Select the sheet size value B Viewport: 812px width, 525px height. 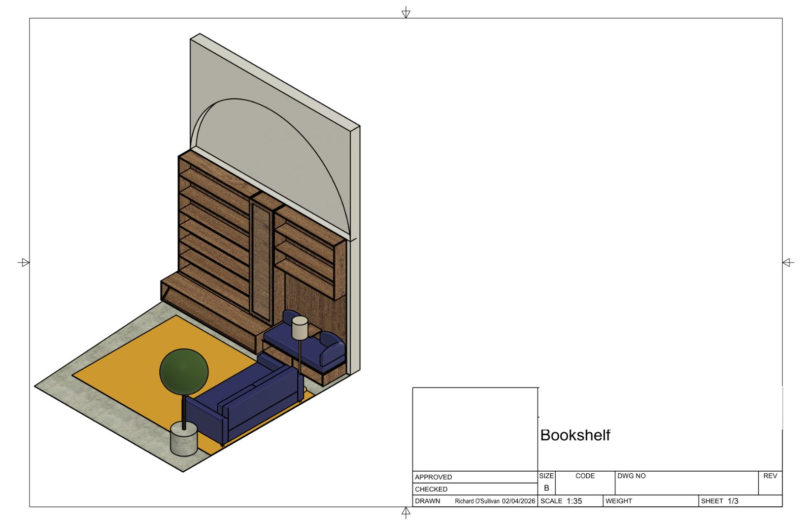(x=547, y=488)
